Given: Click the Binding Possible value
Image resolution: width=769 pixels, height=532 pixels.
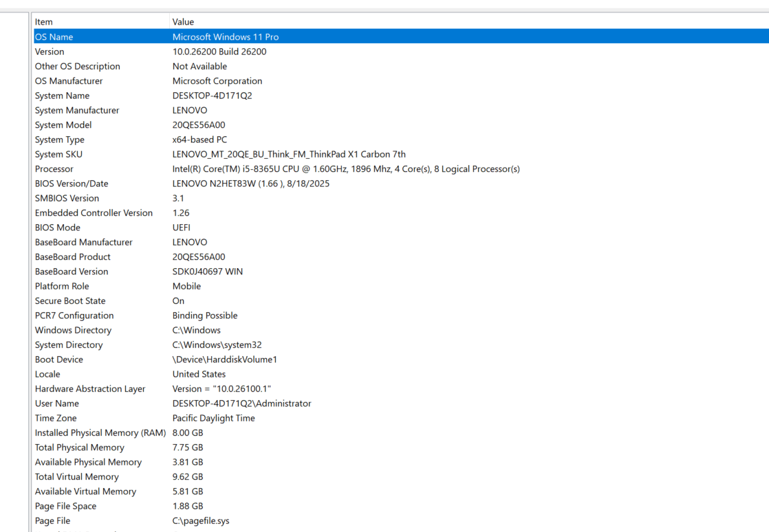Looking at the screenshot, I should click(204, 316).
